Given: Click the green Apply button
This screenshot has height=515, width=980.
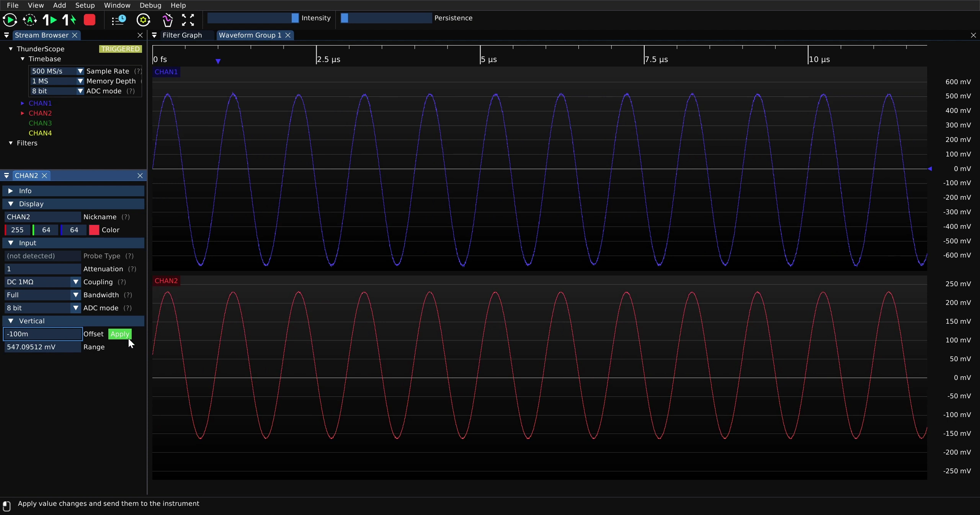Looking at the screenshot, I should pyautogui.click(x=120, y=334).
